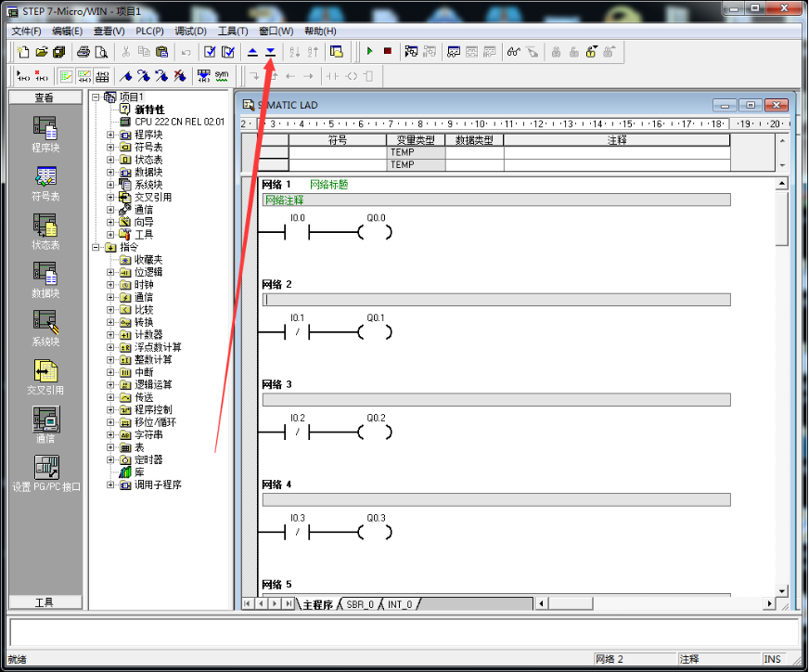The image size is (809, 672).
Task: Click the Upload from PLC arrow icon
Action: coord(252,52)
